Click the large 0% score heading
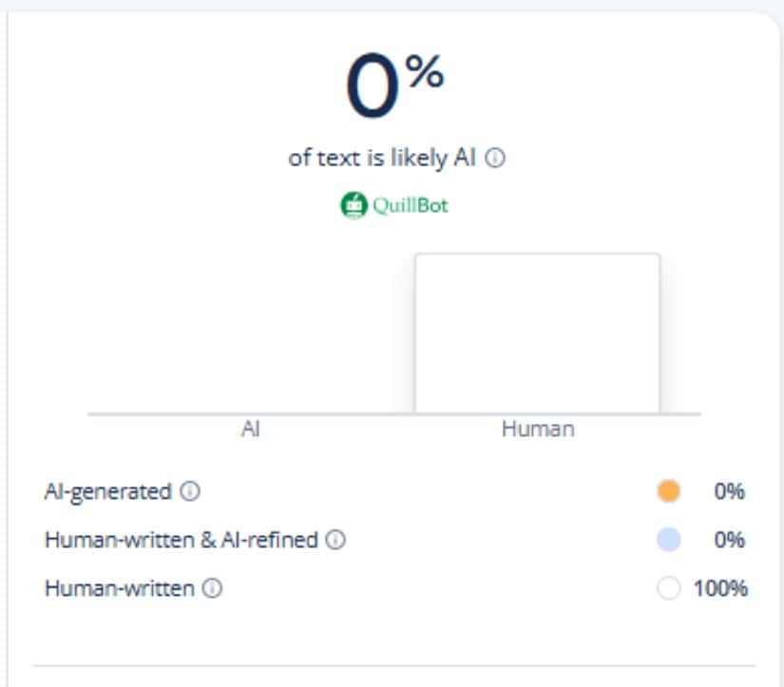This screenshot has height=687, width=784. (x=393, y=85)
